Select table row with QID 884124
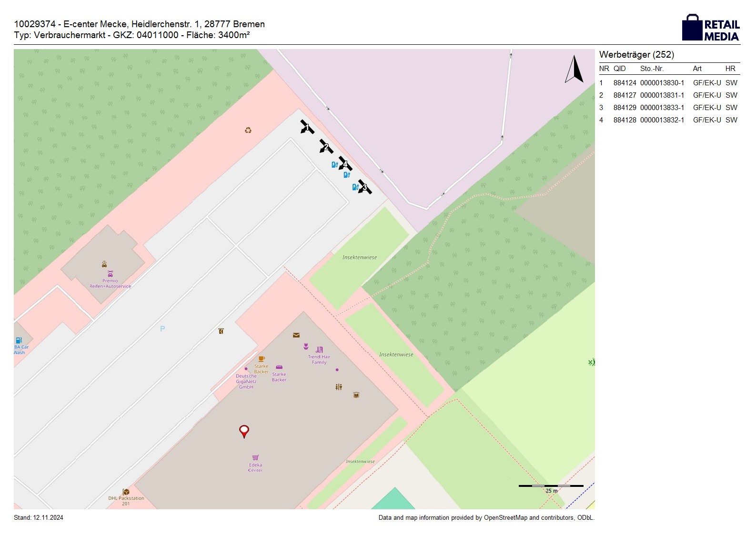 669,83
